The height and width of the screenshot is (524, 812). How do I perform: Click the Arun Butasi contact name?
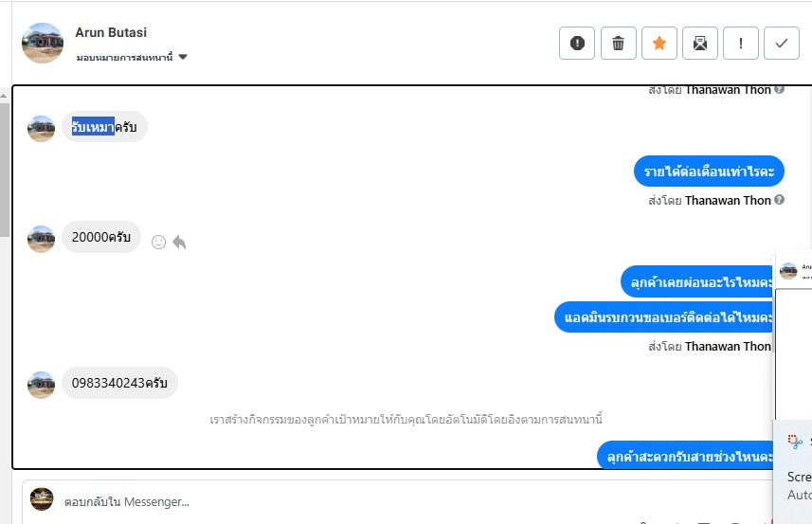tap(111, 32)
